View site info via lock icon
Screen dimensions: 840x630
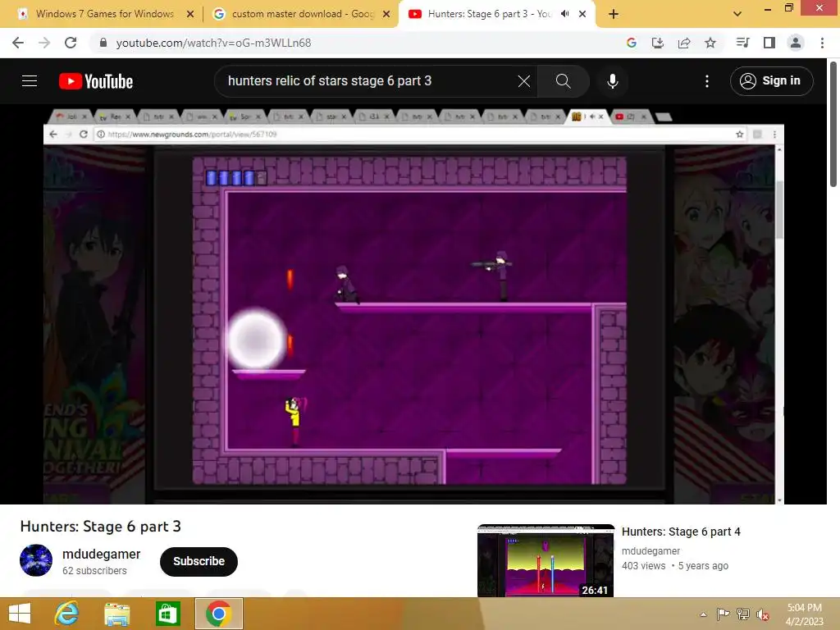(x=103, y=43)
